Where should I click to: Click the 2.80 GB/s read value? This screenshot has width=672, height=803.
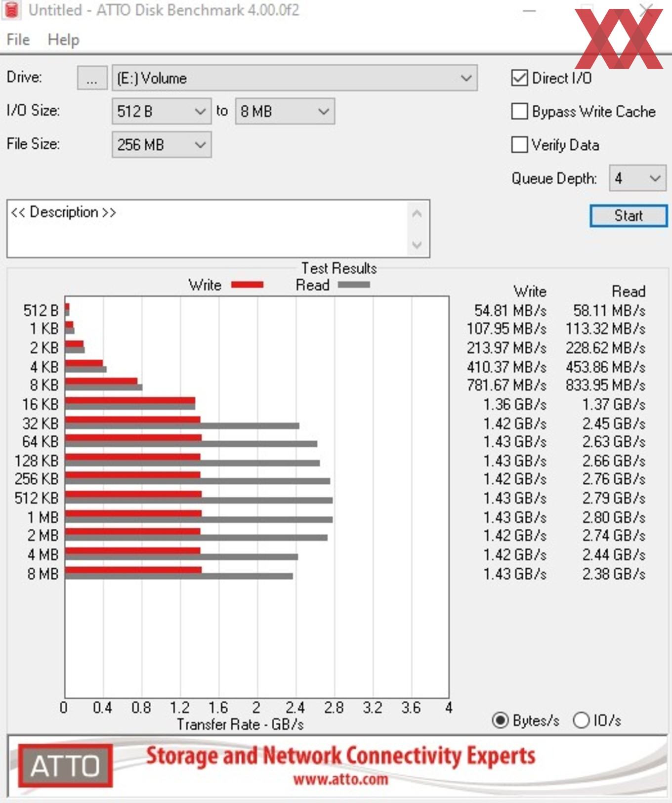(x=614, y=517)
